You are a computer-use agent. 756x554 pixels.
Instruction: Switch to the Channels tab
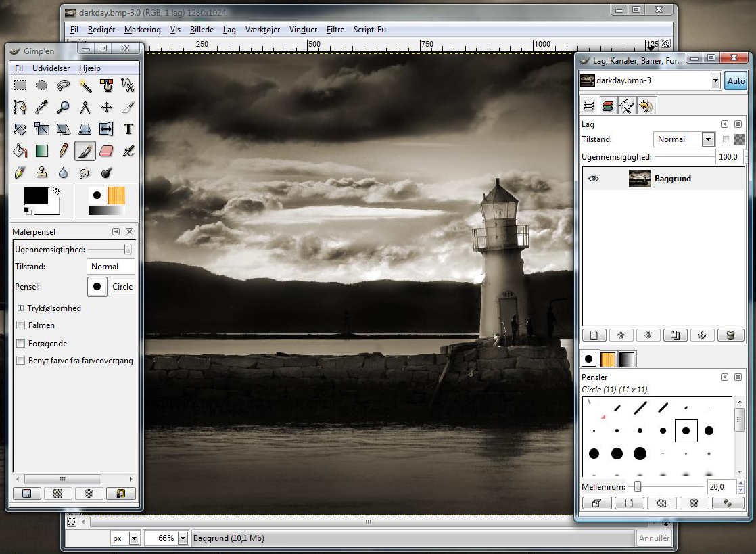coord(608,106)
